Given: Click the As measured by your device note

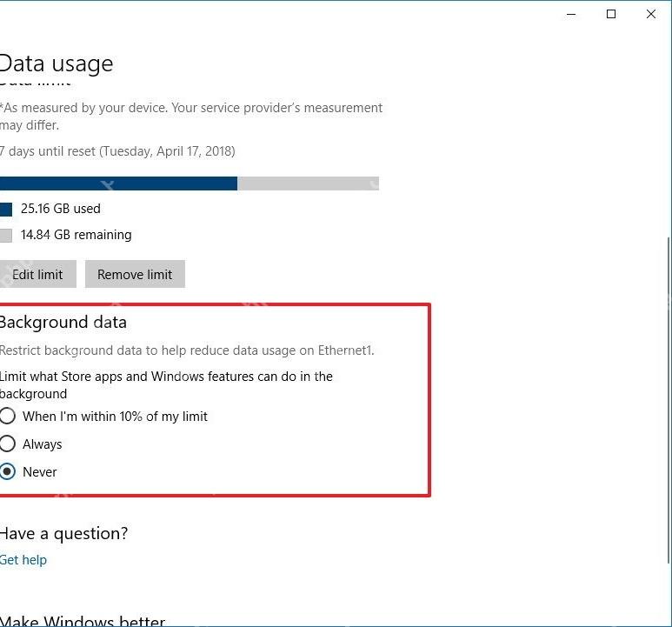Looking at the screenshot, I should tap(191, 117).
